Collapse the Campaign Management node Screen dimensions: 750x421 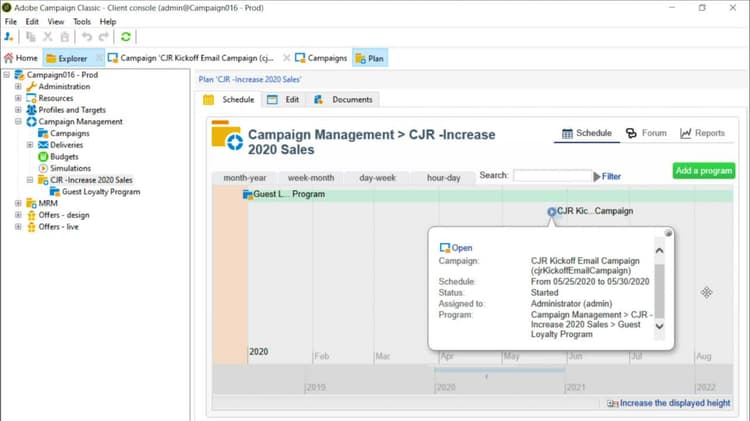click(18, 122)
